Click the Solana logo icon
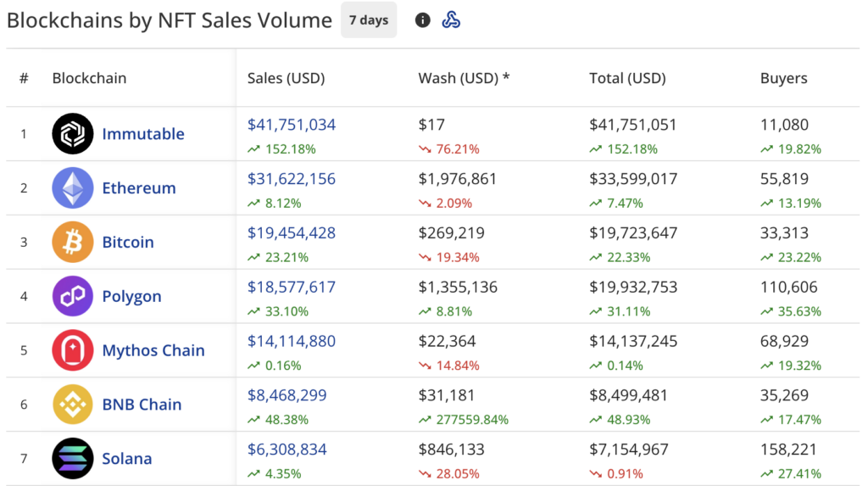Viewport: 868px width, 486px height. click(x=73, y=459)
